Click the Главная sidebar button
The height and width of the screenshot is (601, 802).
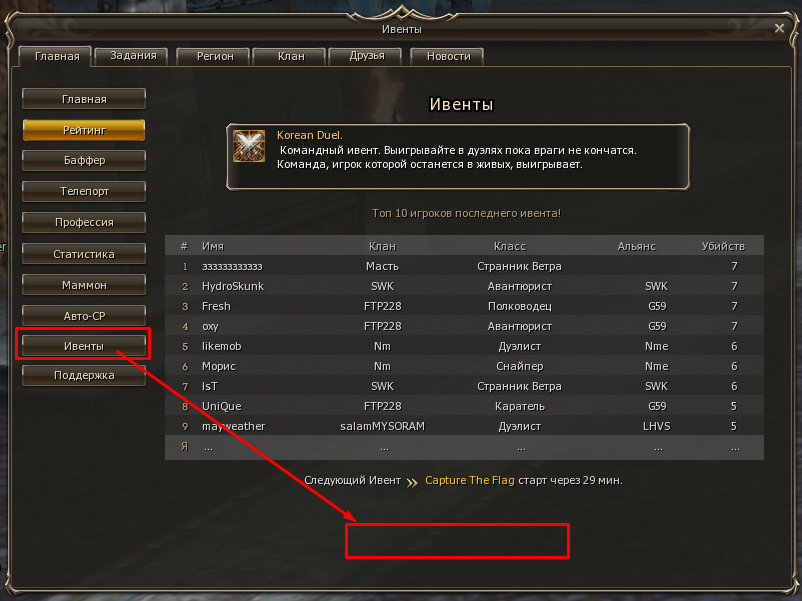pyautogui.click(x=84, y=99)
